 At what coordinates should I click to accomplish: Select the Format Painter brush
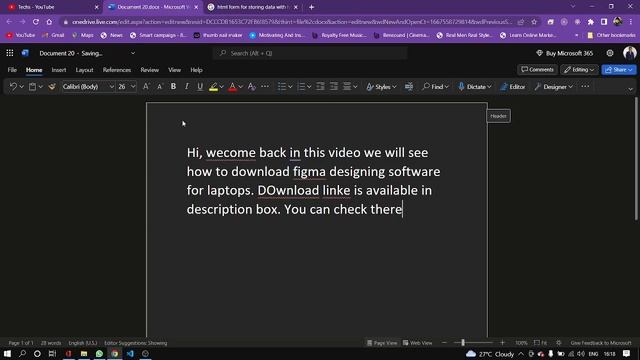(52, 87)
